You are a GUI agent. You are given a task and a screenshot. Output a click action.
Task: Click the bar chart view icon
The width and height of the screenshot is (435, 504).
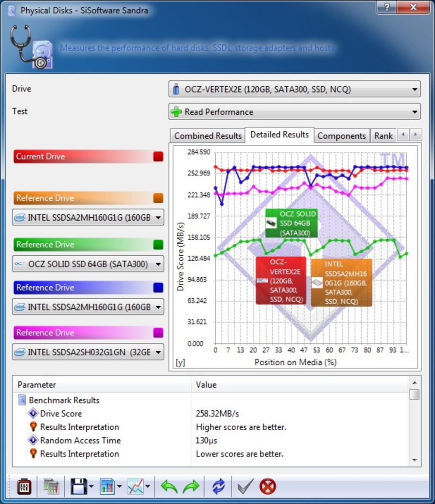[x=107, y=486]
